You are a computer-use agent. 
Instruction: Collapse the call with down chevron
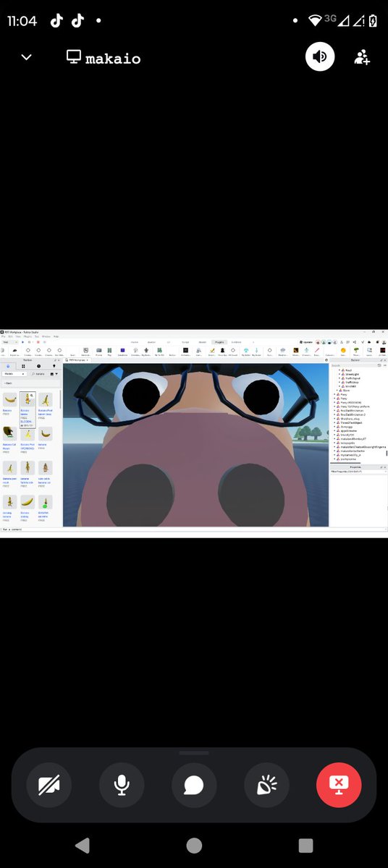(27, 58)
